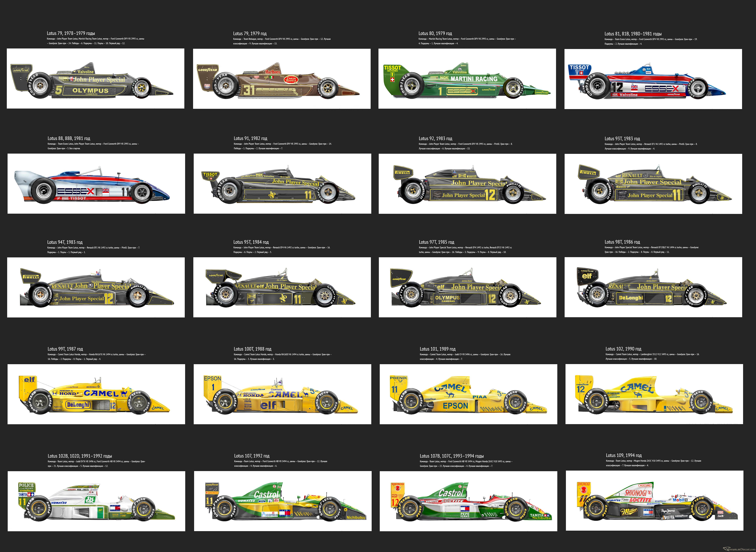756x552 pixels.
Task: Click the Lotus 101 description mentioning Judd CV V8
Action: pyautogui.click(x=465, y=356)
